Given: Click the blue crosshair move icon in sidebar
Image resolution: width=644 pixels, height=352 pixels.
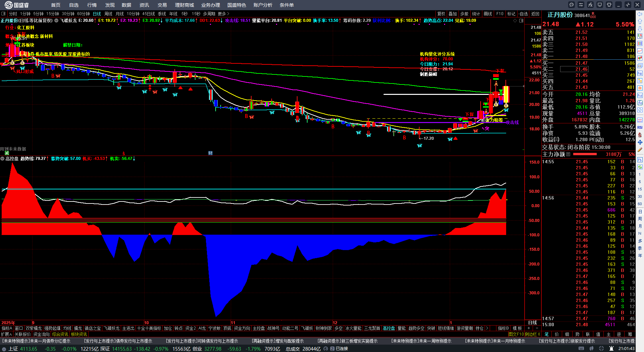Looking at the screenshot, I should [x=640, y=142].
